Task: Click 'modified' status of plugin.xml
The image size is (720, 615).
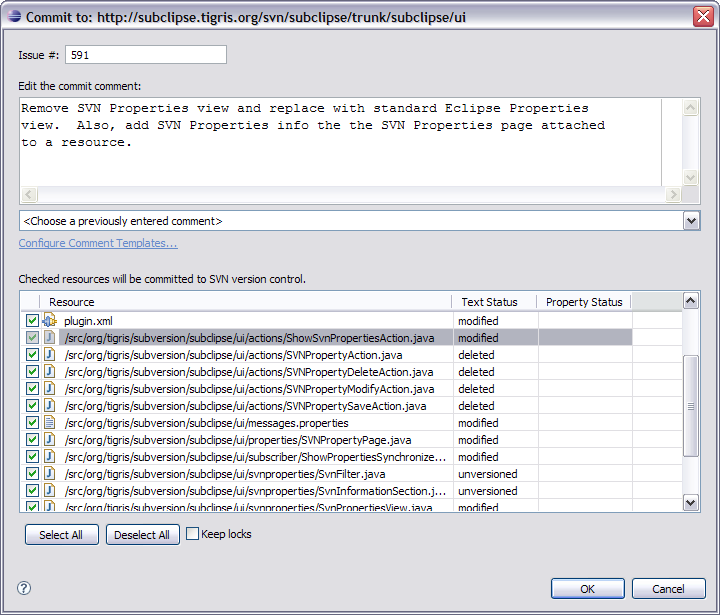Action: click(478, 321)
